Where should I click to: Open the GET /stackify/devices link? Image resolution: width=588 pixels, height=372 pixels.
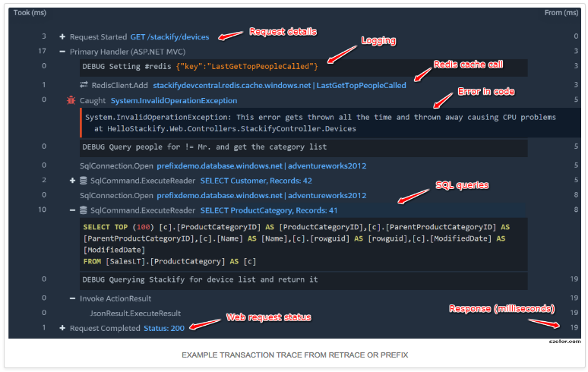[x=169, y=36]
